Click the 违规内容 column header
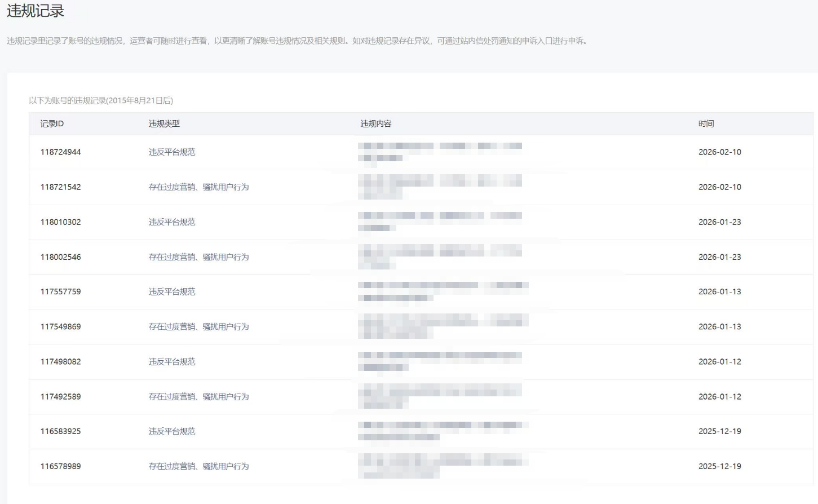The height and width of the screenshot is (504, 818). tap(376, 124)
